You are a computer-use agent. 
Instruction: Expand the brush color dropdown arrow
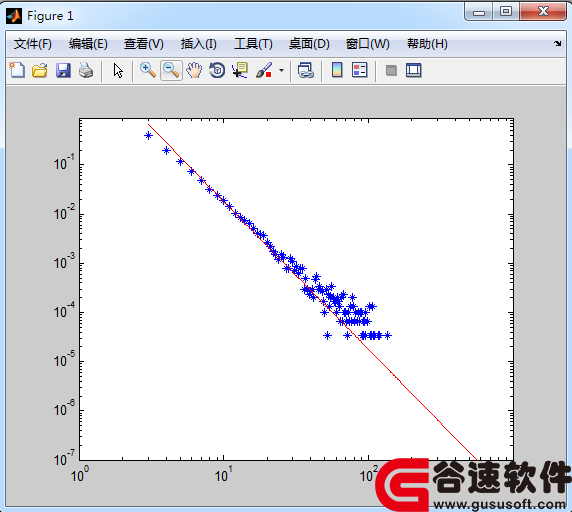[x=281, y=70]
